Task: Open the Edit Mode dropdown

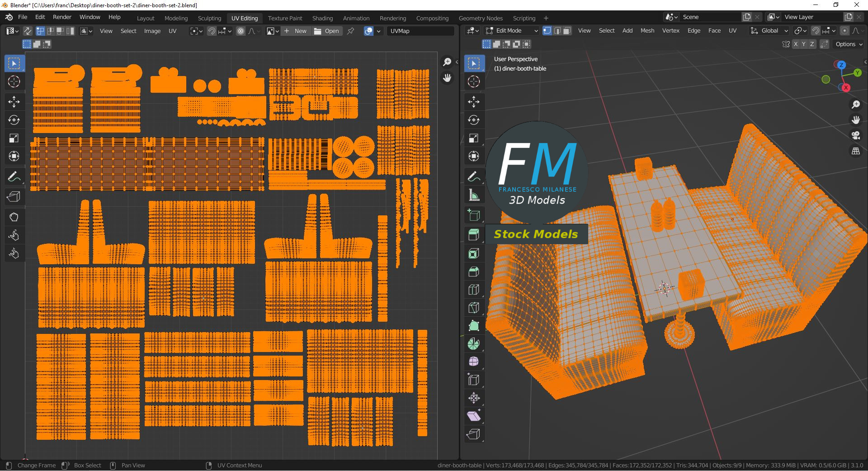Action: (x=511, y=31)
